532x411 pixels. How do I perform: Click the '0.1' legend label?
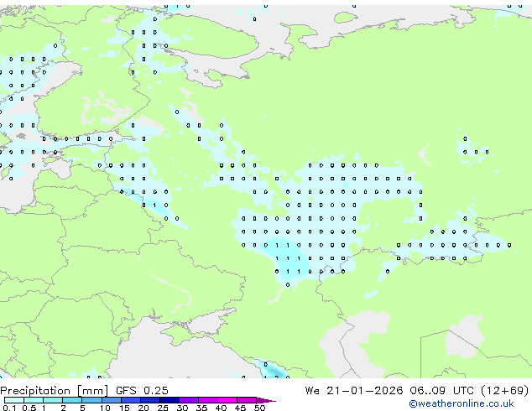9,408
